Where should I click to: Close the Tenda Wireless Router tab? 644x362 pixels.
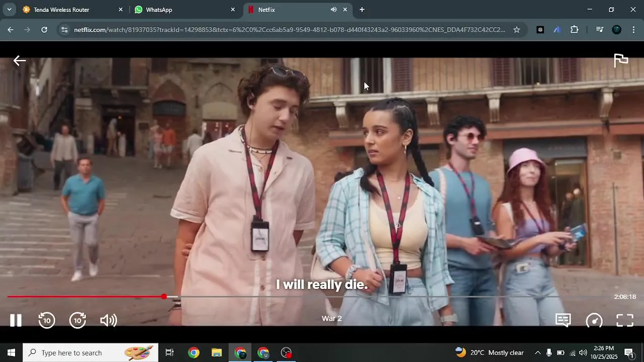[x=121, y=10]
